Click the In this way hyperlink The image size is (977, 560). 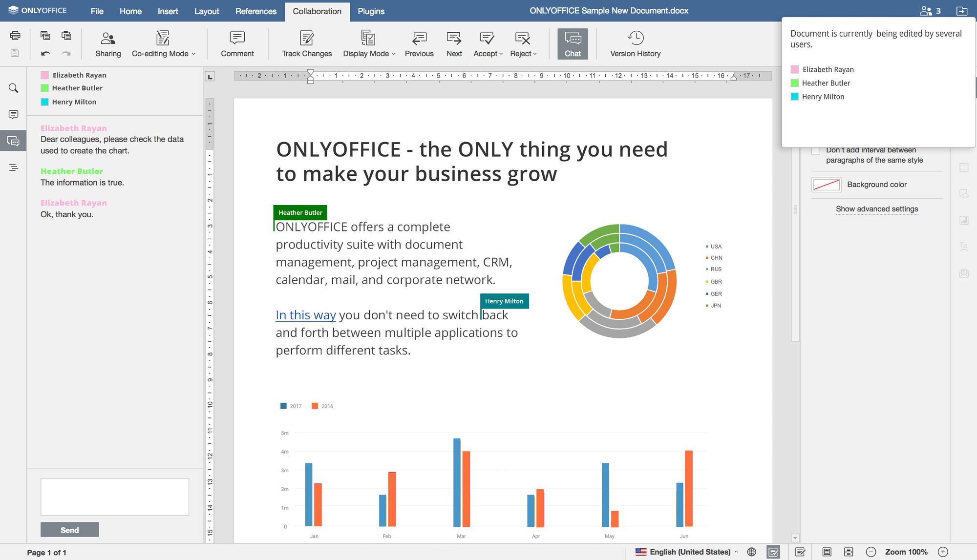pos(306,314)
